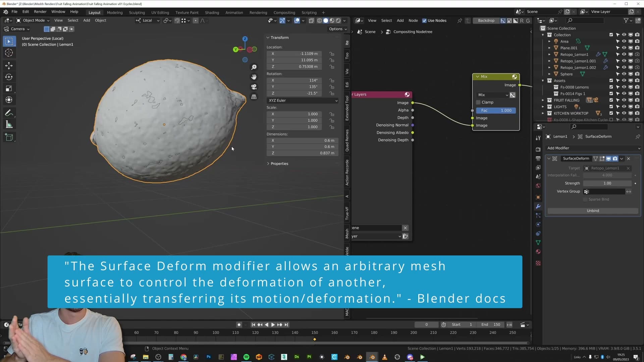Switch to the Shading workspace tab
This screenshot has width=644, height=362.
pyautogui.click(x=212, y=12)
